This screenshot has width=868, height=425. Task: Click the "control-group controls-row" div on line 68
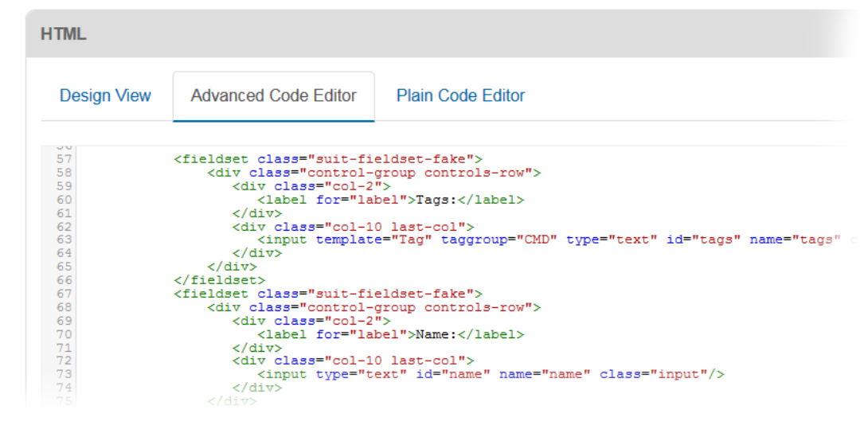[x=374, y=307]
